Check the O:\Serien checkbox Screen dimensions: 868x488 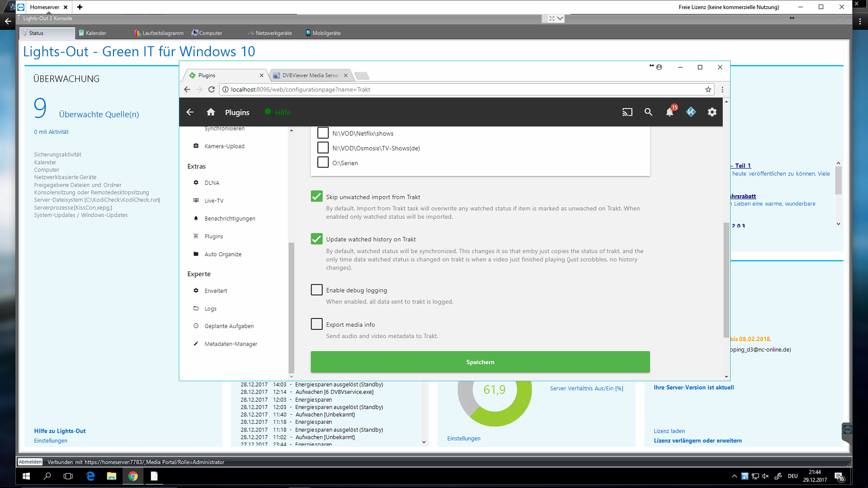click(x=323, y=162)
